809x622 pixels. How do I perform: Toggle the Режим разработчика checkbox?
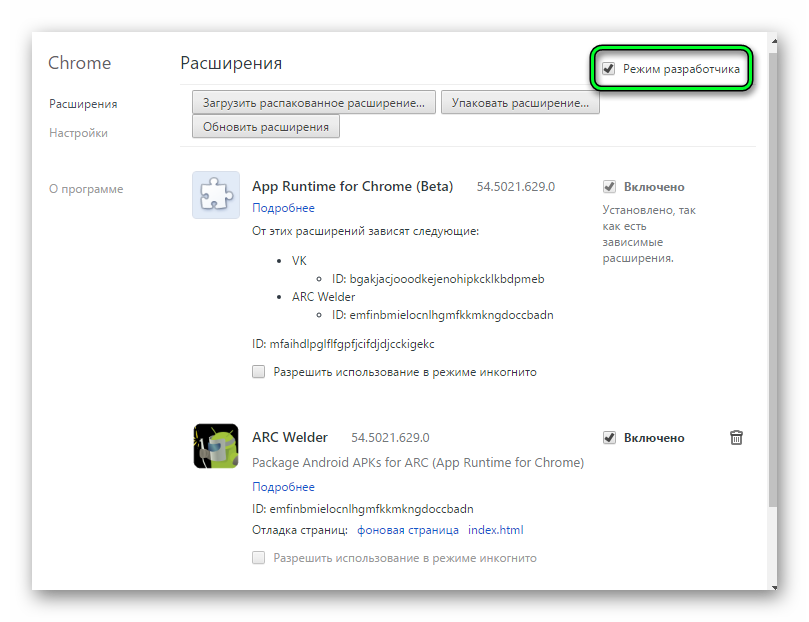pyautogui.click(x=608, y=69)
